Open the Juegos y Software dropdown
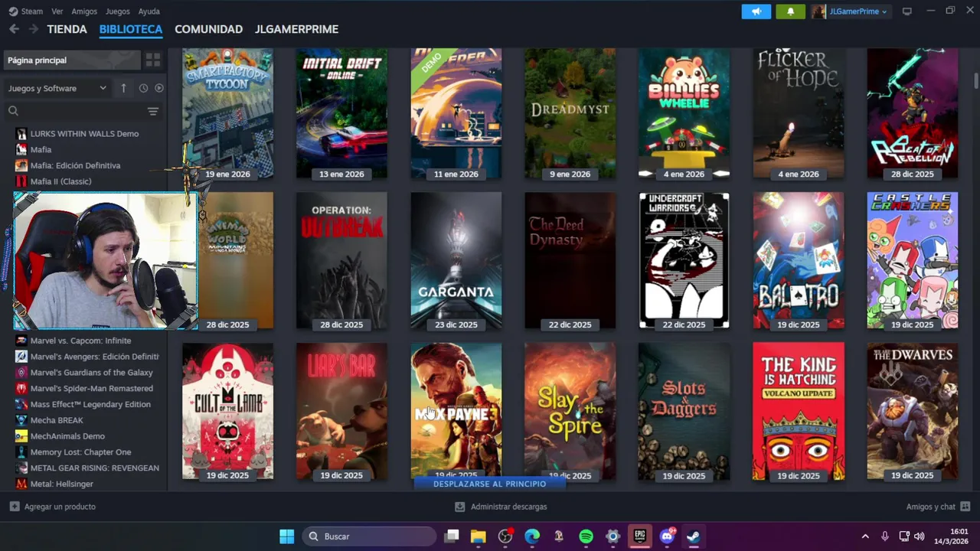Viewport: 980px width, 551px height. [x=57, y=88]
